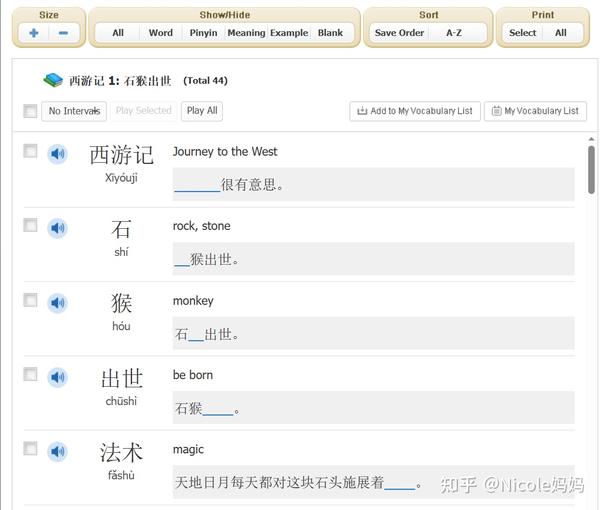600x510 pixels.
Task: Click the lesson title 西游记 1: 石猴出世
Action: [120, 81]
